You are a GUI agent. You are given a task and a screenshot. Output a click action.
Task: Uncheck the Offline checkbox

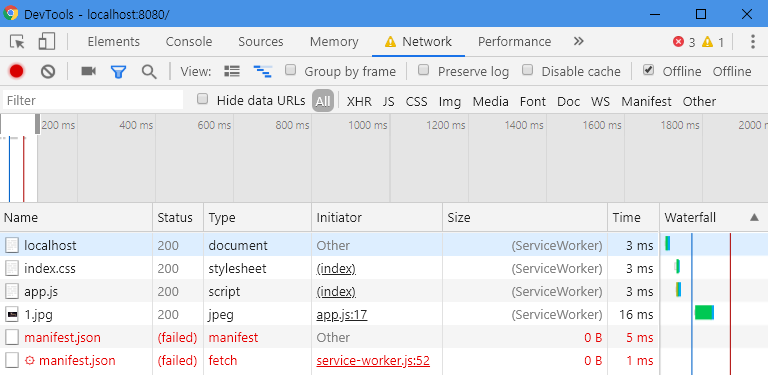point(648,70)
